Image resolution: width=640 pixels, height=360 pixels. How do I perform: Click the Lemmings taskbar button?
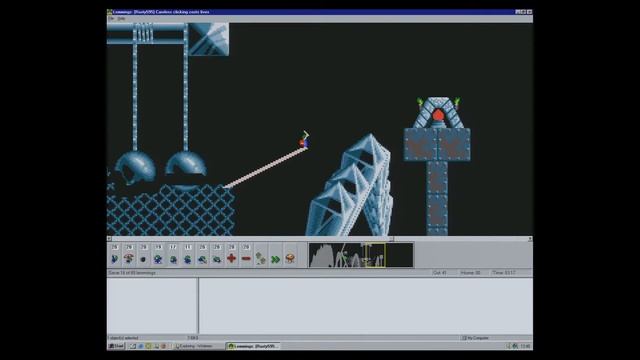[x=253, y=346]
